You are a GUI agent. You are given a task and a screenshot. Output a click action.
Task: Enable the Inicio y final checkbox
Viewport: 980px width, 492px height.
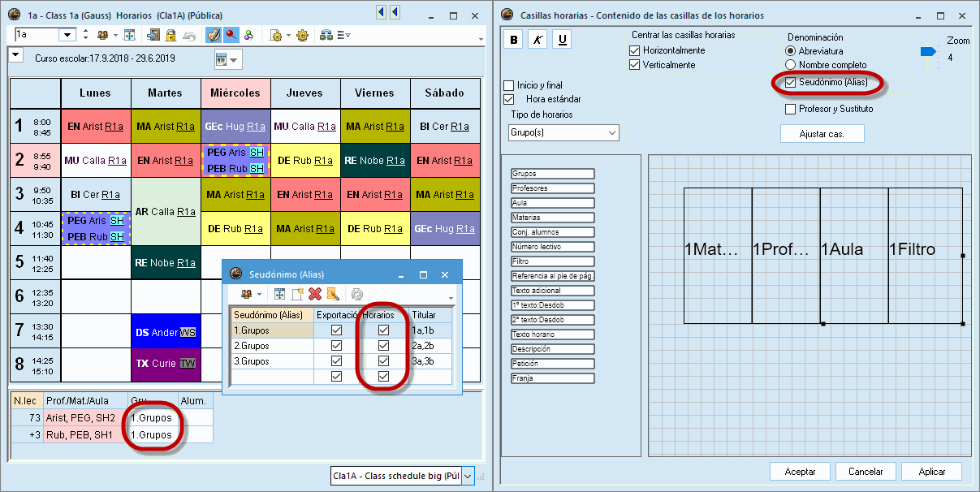(x=509, y=85)
